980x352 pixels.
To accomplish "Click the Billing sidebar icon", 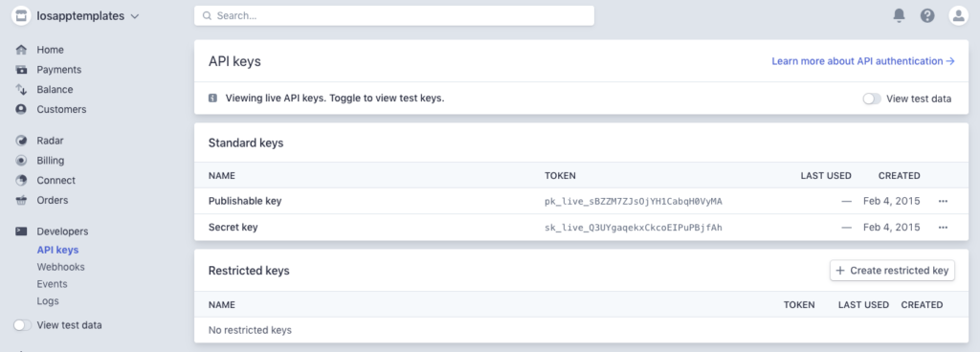I will coord(21,161).
